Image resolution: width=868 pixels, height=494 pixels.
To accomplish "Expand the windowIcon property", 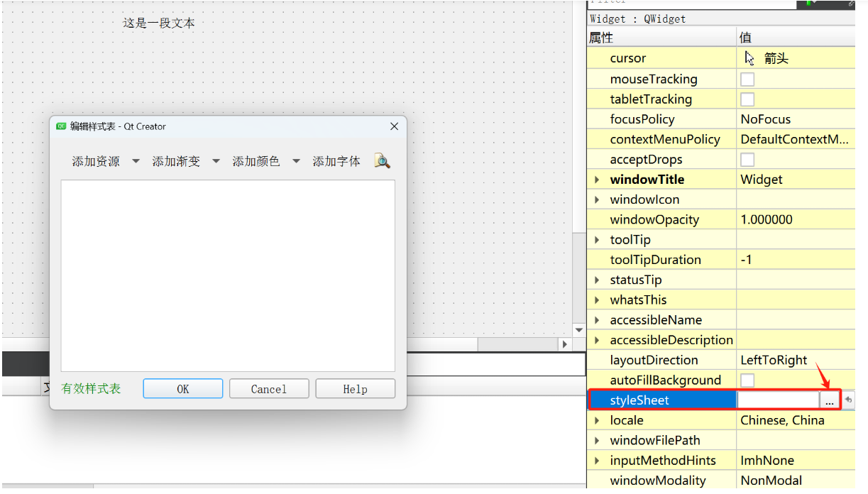I will coord(597,199).
